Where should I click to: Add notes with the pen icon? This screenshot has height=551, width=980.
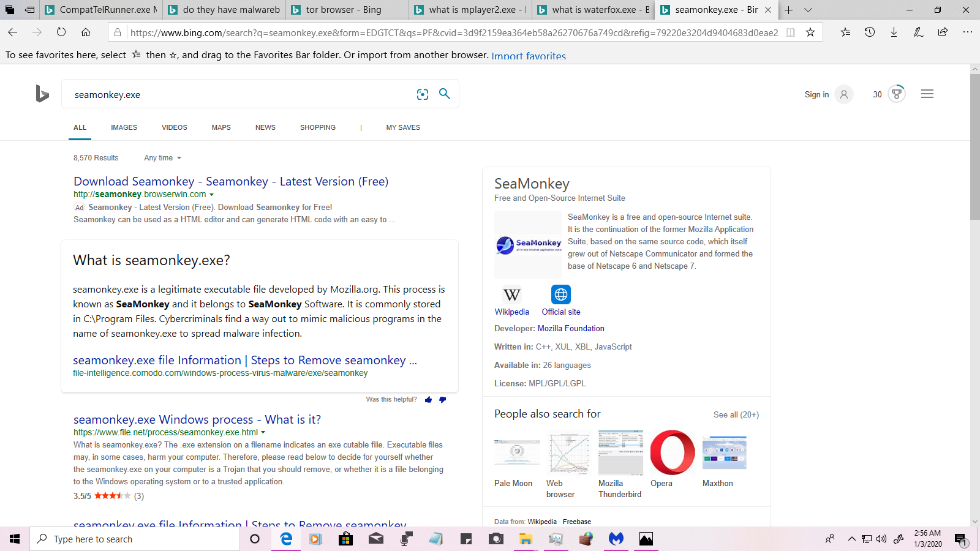coord(919,32)
